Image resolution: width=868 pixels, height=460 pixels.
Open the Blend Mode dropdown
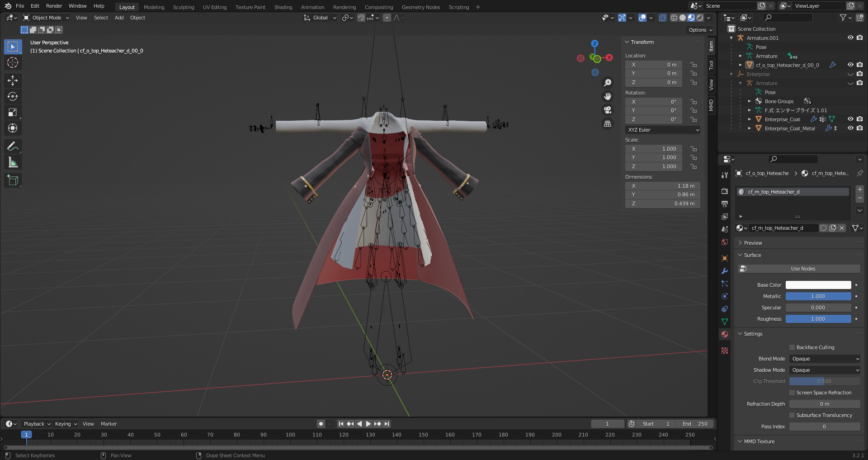point(825,359)
